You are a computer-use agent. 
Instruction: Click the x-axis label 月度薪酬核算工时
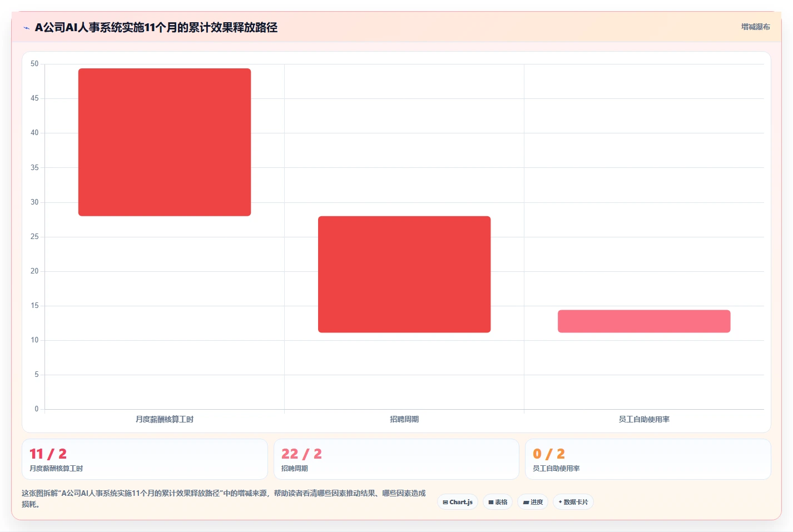[x=165, y=419]
